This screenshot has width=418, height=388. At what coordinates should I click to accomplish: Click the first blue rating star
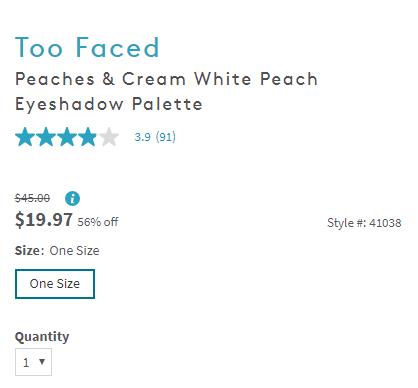pos(25,137)
